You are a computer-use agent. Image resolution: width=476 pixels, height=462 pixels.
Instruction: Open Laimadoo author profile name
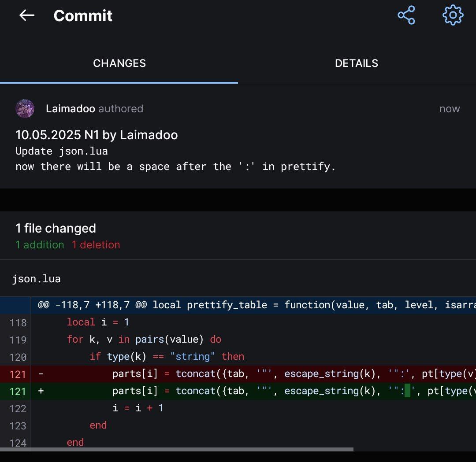tap(71, 109)
